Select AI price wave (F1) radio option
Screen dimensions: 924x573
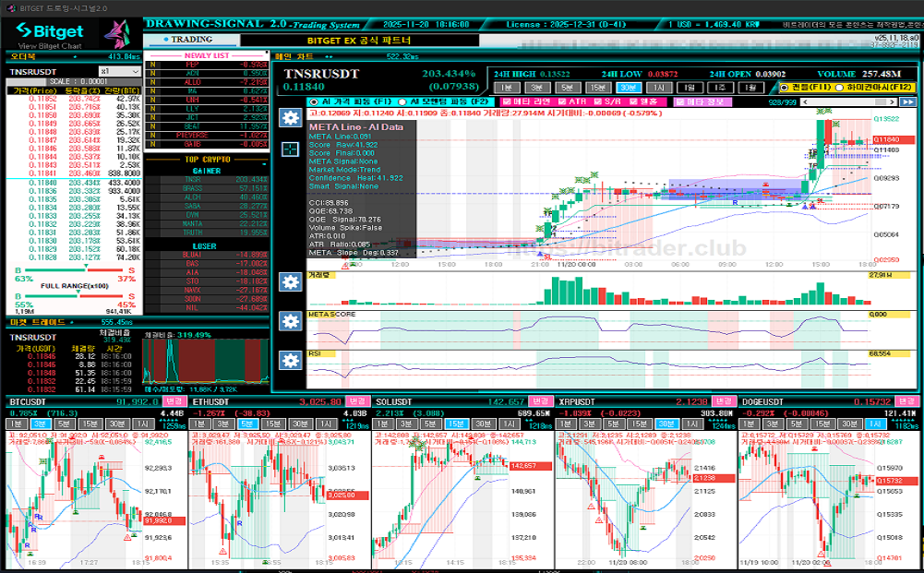point(314,101)
